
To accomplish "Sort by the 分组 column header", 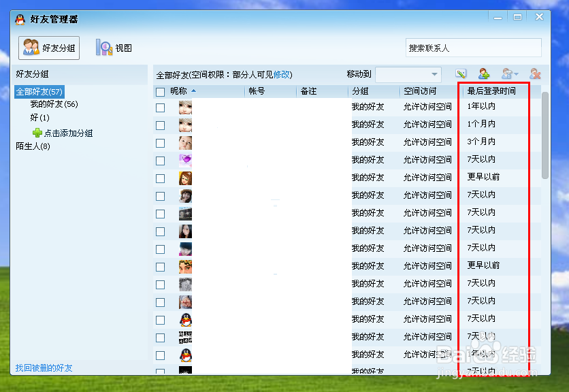I will [360, 91].
